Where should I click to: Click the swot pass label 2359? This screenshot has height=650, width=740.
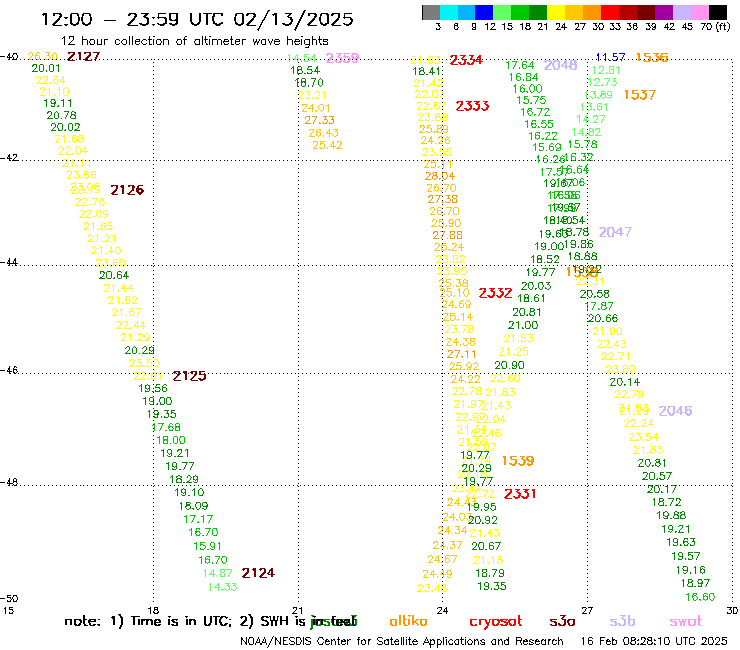click(343, 58)
